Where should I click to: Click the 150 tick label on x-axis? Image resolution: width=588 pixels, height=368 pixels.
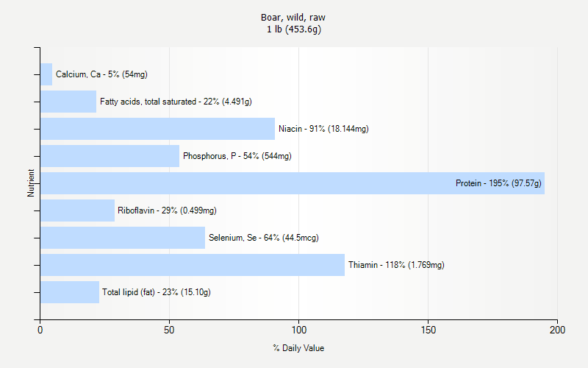428,330
